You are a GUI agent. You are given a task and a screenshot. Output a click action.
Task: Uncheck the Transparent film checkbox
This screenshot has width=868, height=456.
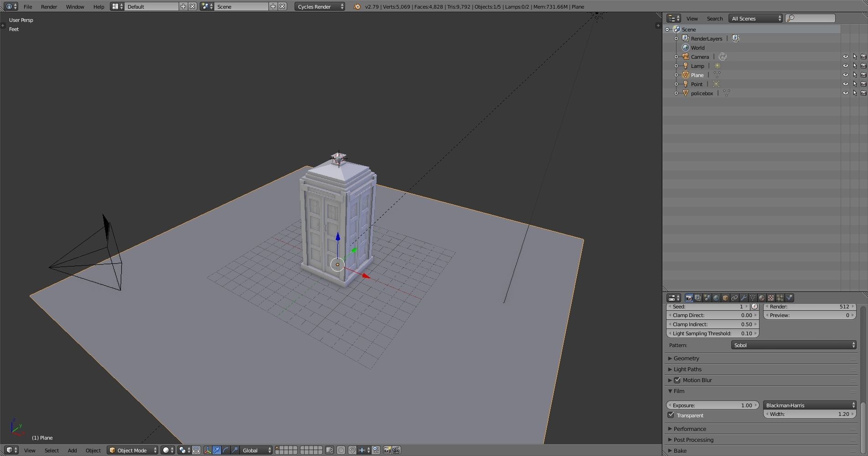tap(671, 415)
